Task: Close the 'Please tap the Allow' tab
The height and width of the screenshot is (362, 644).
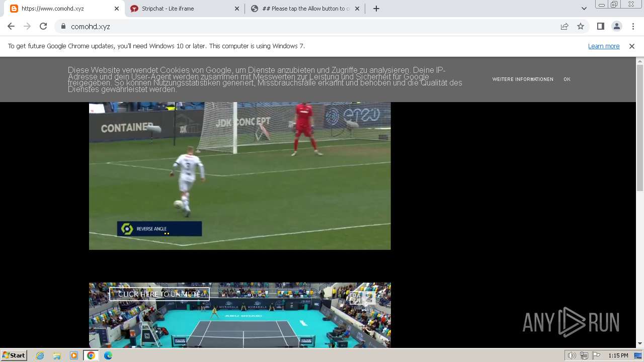Action: point(357,9)
